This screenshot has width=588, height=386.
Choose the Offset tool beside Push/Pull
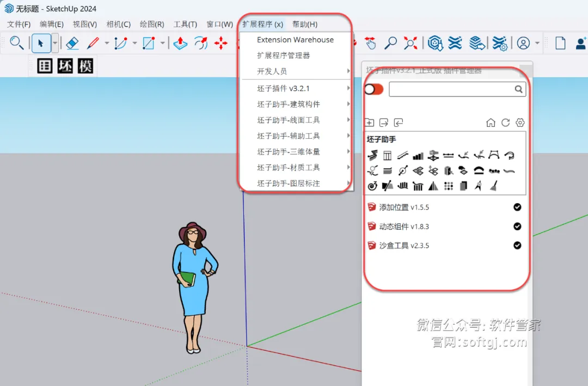(x=201, y=43)
